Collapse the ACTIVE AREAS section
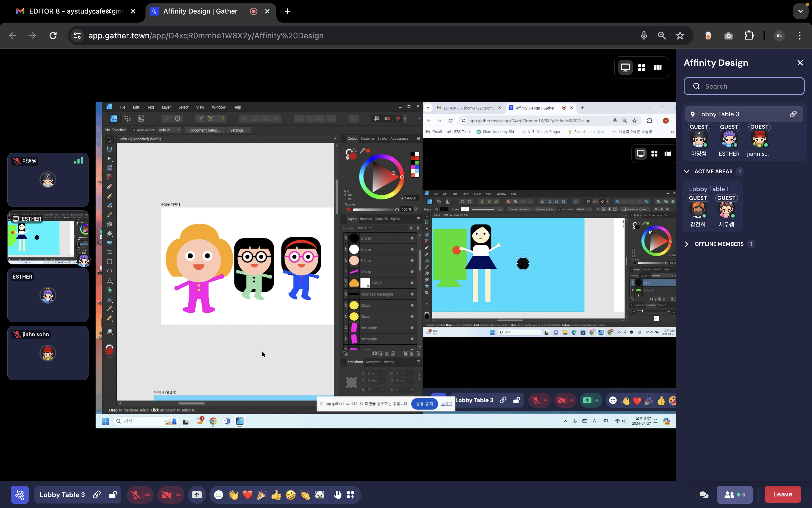 pos(687,171)
